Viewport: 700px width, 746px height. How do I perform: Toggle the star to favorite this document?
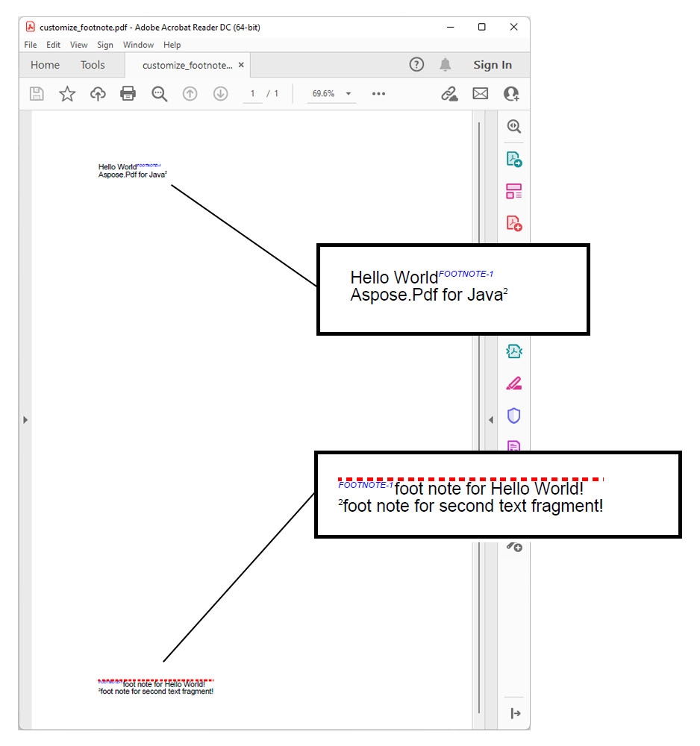[x=67, y=93]
